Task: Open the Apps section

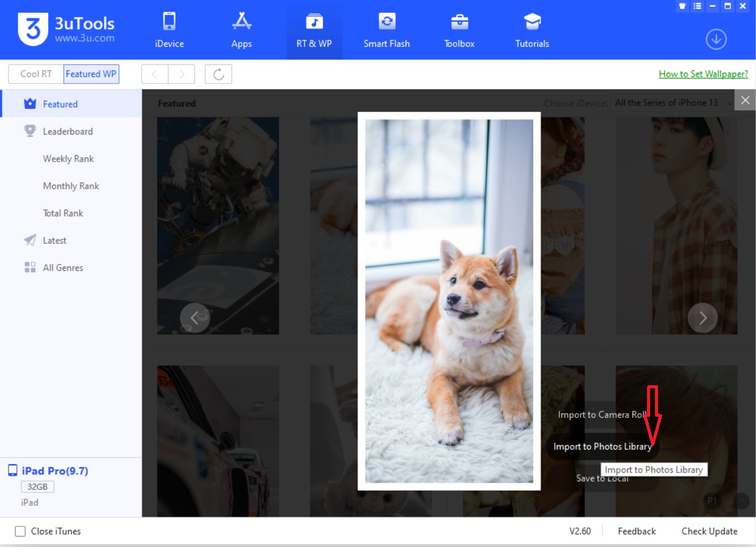Action: pyautogui.click(x=242, y=30)
